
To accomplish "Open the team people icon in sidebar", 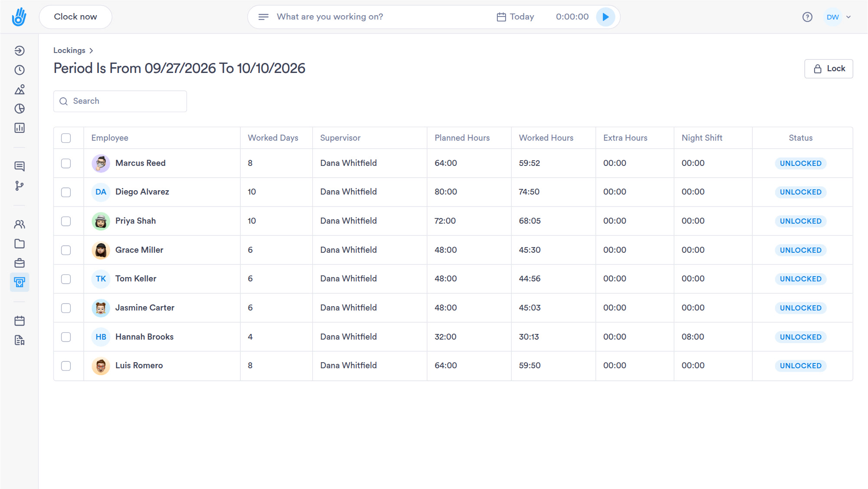I will 20,225.
